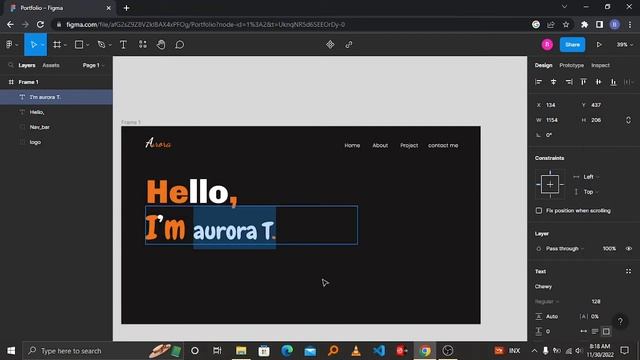Select left text alignment icon

point(595,331)
